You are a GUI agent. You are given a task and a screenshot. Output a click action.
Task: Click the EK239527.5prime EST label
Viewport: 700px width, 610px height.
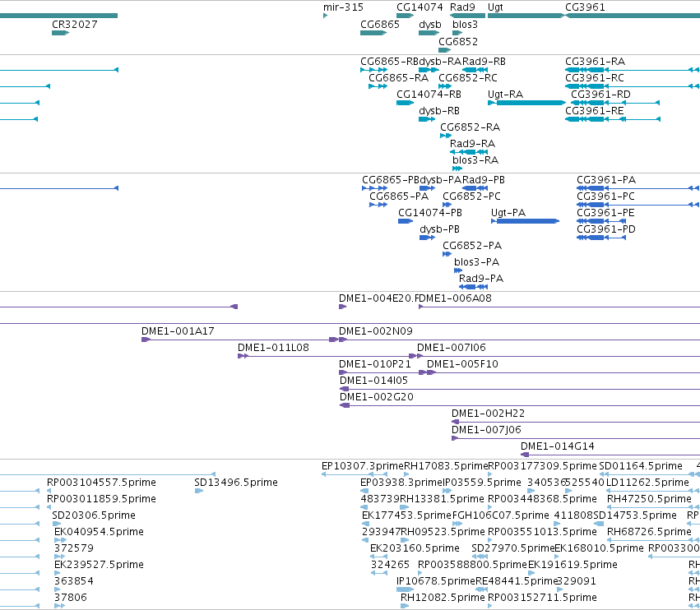(99, 565)
